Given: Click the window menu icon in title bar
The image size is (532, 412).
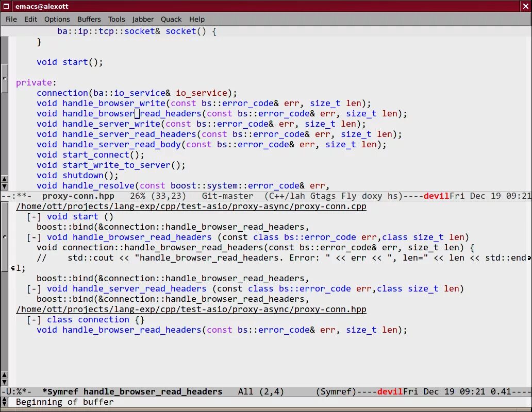Looking at the screenshot, I should click(x=6, y=6).
